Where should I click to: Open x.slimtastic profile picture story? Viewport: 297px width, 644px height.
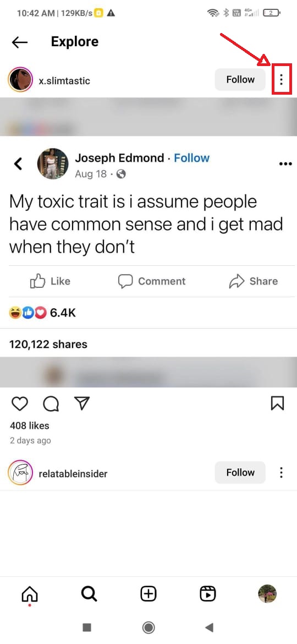(20, 80)
